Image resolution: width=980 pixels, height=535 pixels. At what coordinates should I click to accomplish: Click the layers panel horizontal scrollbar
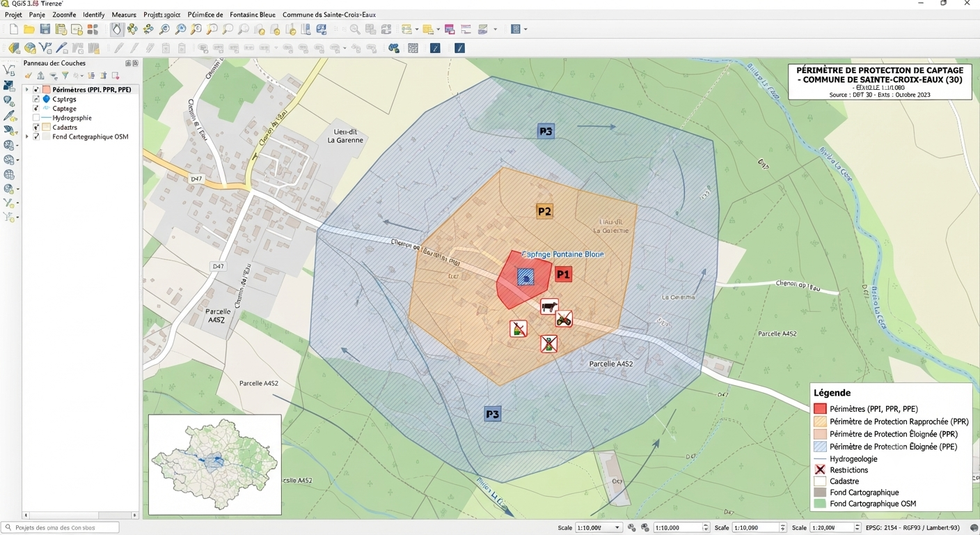(80, 515)
